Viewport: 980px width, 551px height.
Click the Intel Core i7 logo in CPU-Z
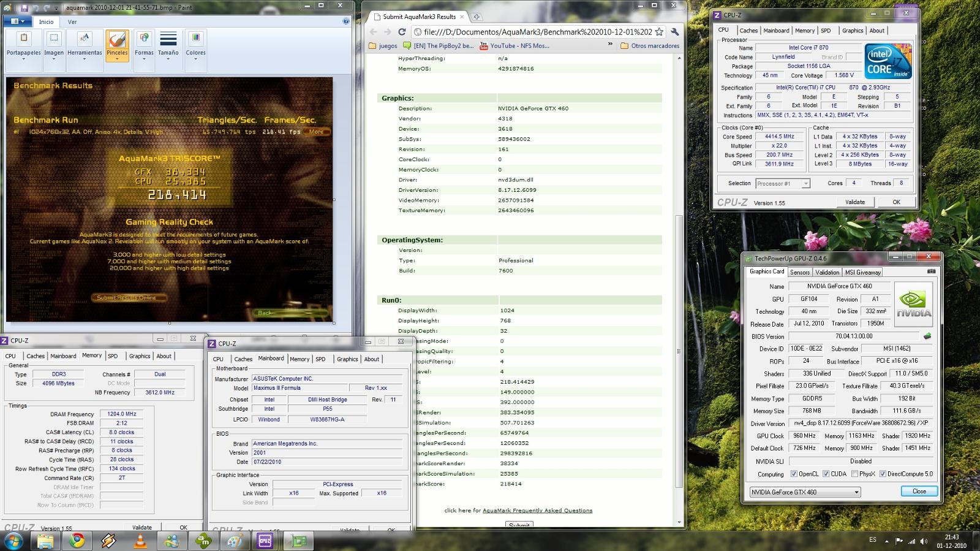point(888,61)
